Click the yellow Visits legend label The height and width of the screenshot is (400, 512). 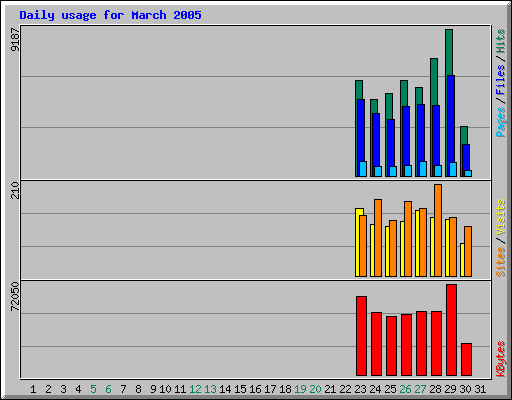tap(500, 217)
